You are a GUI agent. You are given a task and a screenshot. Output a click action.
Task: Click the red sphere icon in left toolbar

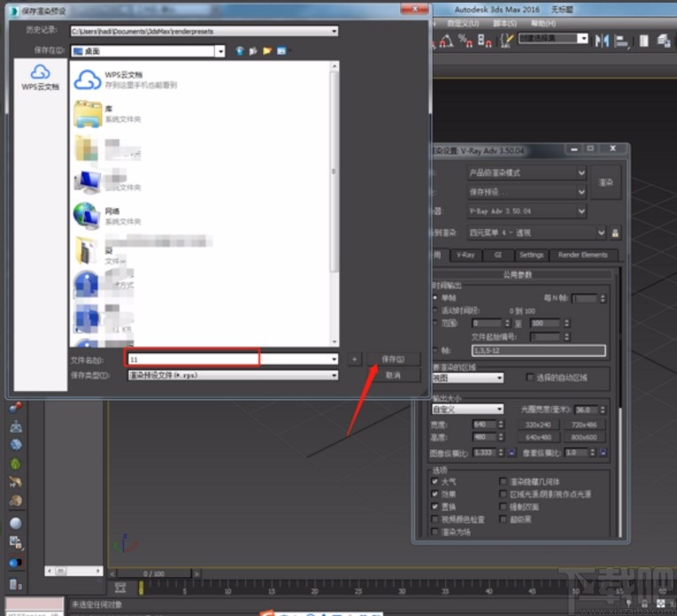coord(16,407)
